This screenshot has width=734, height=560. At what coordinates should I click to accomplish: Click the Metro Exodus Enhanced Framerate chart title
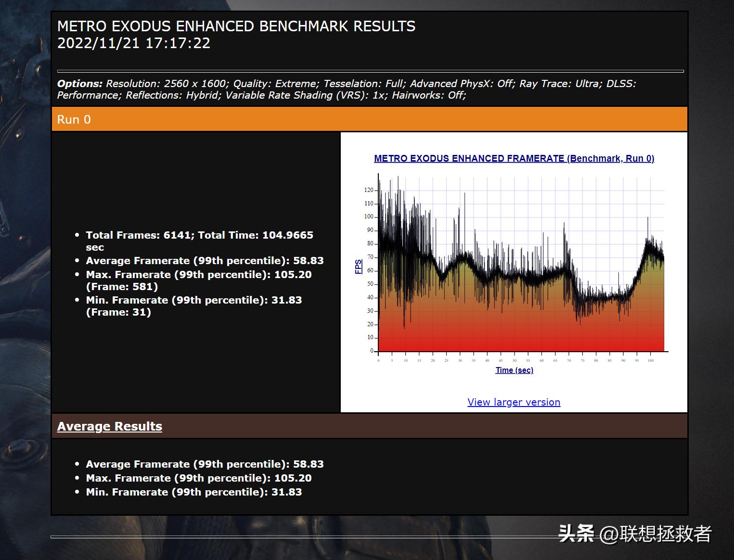click(514, 158)
